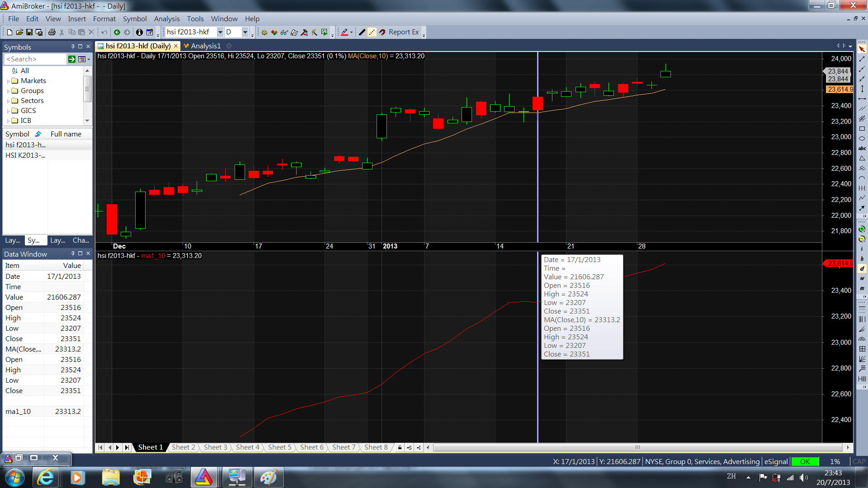The image size is (868, 488).
Task: Toggle the dotted line snap button
Action: 372,32
